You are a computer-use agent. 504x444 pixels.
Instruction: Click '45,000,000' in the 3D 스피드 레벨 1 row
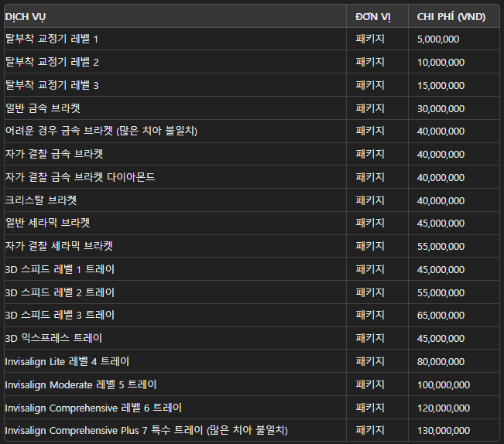[x=441, y=269]
